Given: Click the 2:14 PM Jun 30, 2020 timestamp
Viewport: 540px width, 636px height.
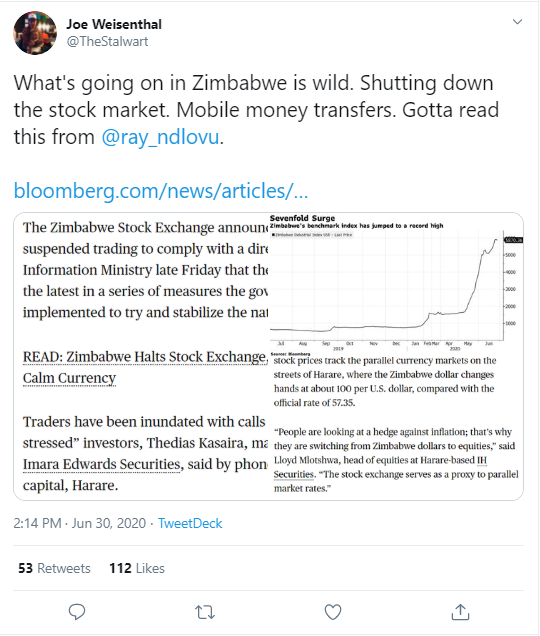Looking at the screenshot, I should (80, 523).
